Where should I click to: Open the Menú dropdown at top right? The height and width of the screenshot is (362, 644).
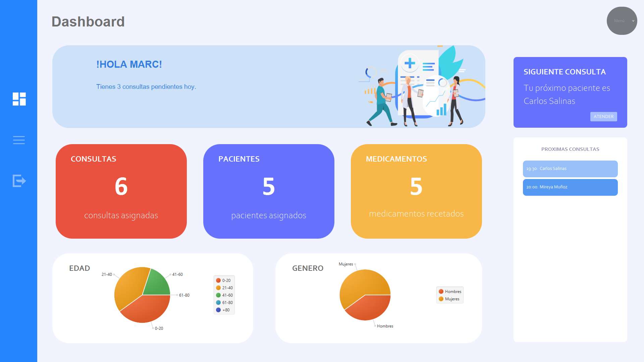[619, 21]
